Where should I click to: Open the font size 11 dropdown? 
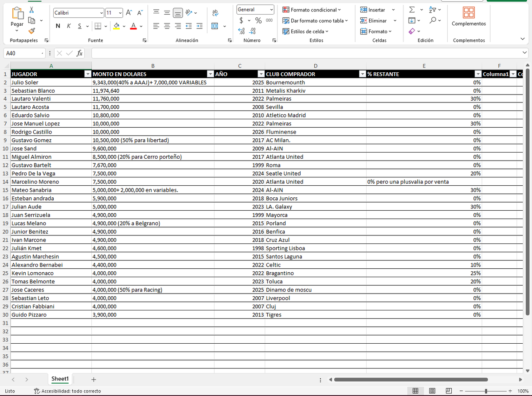pyautogui.click(x=120, y=13)
